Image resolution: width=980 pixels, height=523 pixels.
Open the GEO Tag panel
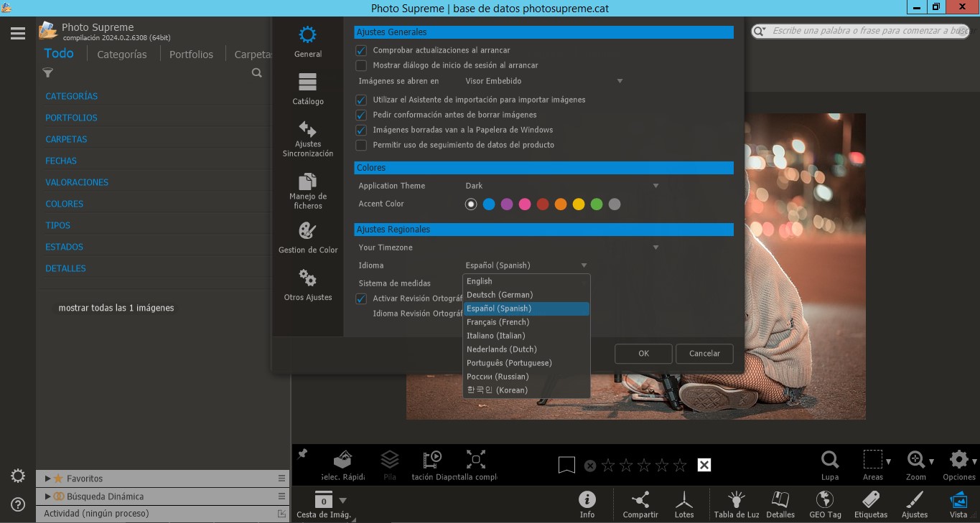coord(825,504)
